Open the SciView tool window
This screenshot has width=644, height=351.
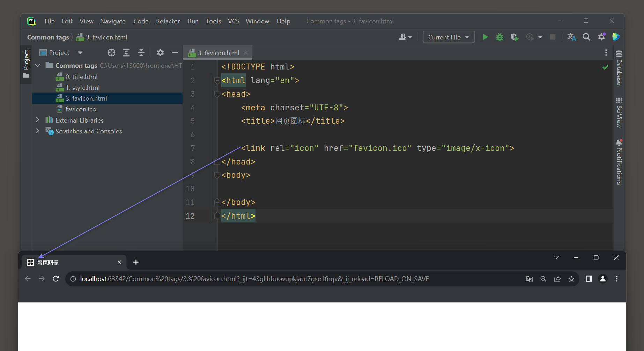click(x=619, y=112)
